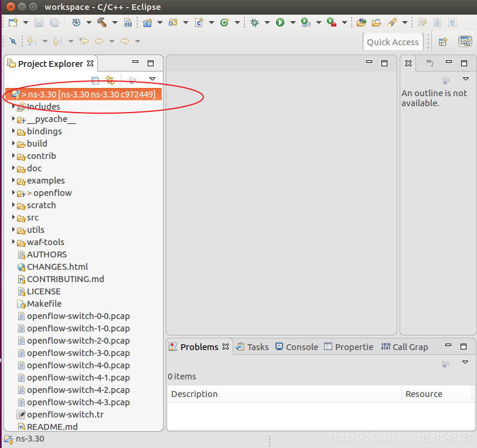Expand the bindings folder
Viewport: 477px width, 448px height.
point(13,131)
